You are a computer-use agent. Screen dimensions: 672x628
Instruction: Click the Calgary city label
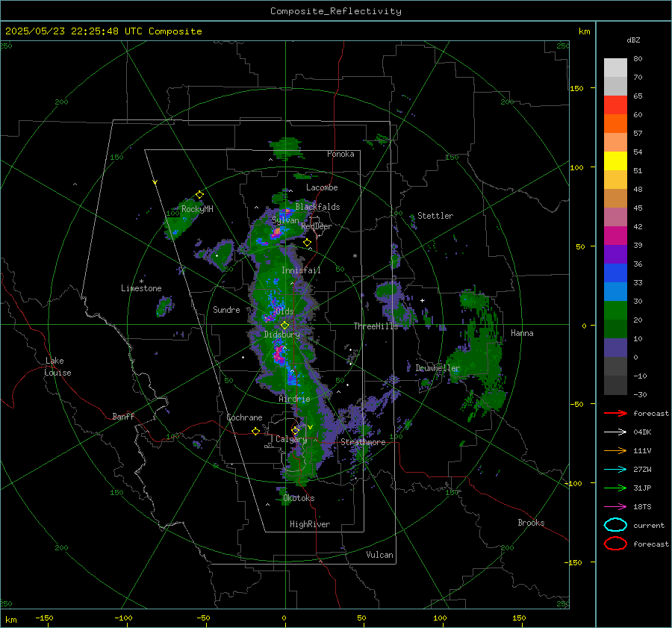pyautogui.click(x=291, y=439)
